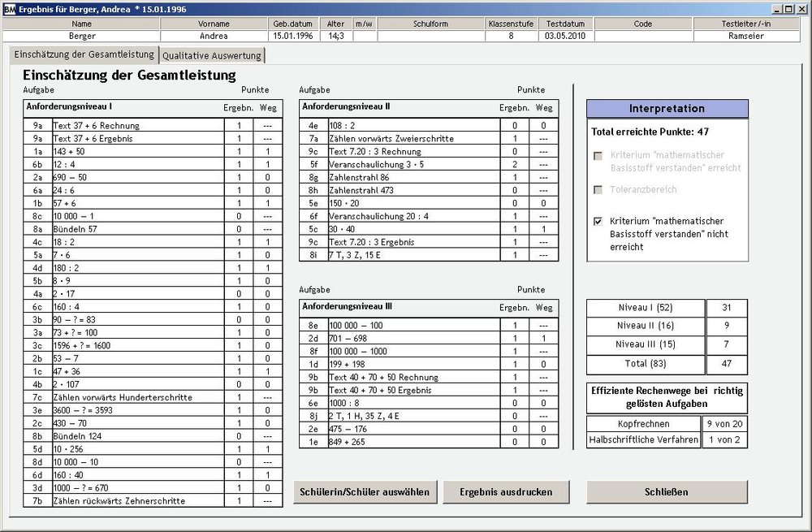The image size is (812, 532).
Task: Click the 'Anforderungsniveau I' table header
Action: pyautogui.click(x=153, y=107)
